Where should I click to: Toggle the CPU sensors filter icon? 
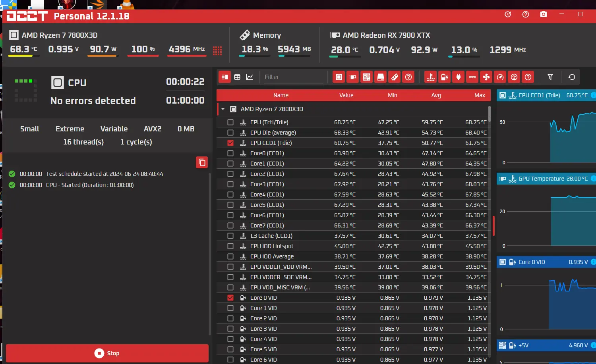(339, 77)
